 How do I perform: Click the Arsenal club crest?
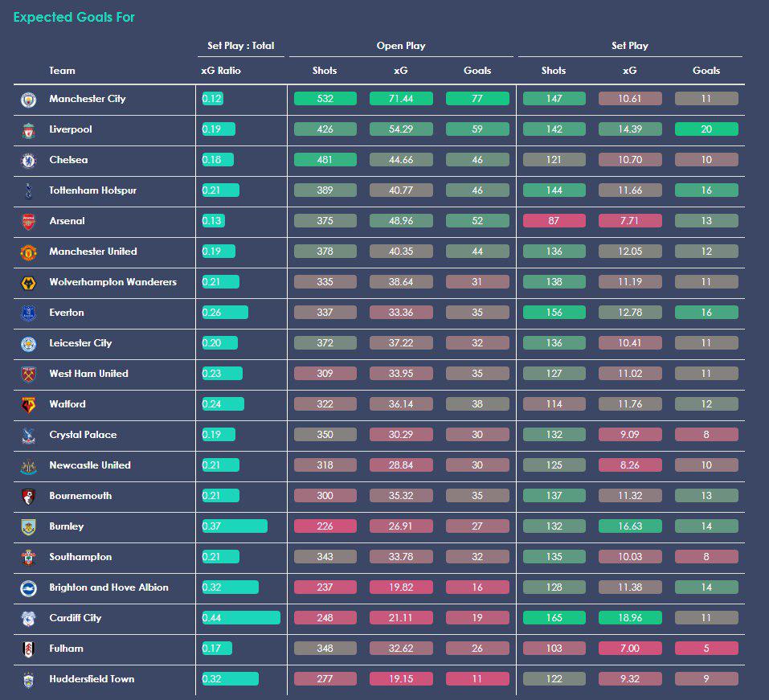[x=28, y=222]
